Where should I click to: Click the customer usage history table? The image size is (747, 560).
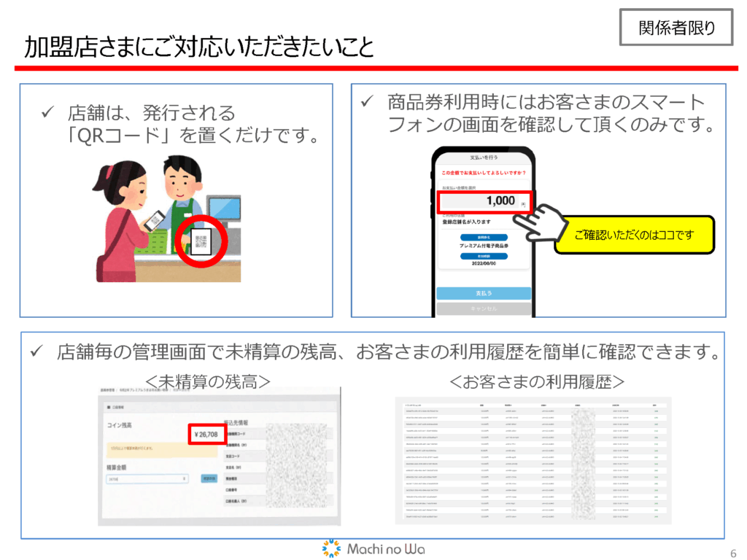(533, 461)
